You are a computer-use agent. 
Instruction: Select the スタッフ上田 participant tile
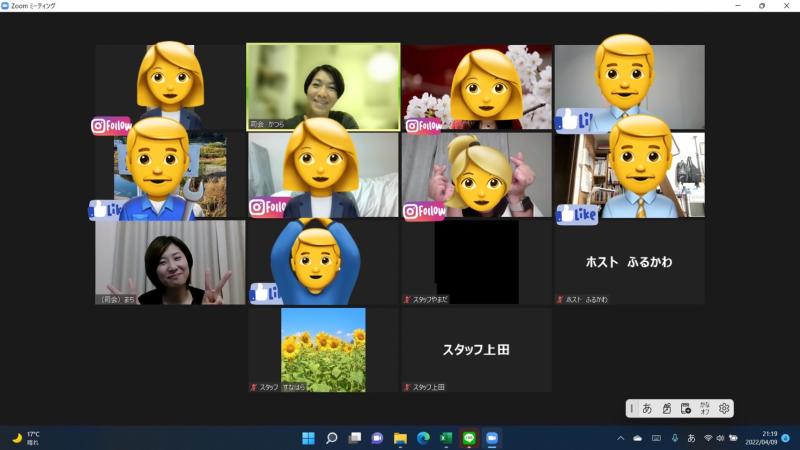476,349
